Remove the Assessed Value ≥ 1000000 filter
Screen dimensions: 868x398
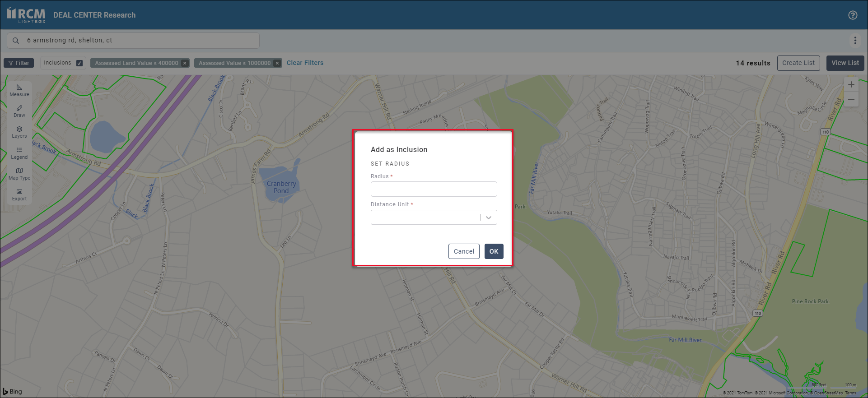pos(277,63)
